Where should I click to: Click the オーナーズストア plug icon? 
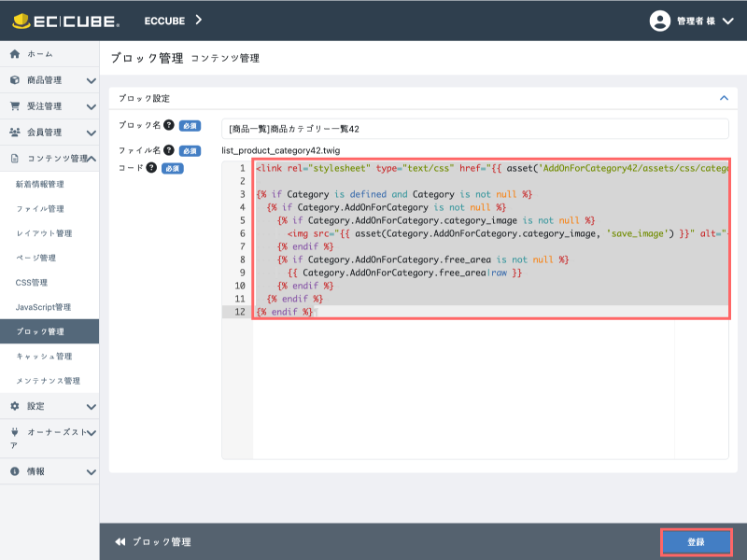(15, 432)
